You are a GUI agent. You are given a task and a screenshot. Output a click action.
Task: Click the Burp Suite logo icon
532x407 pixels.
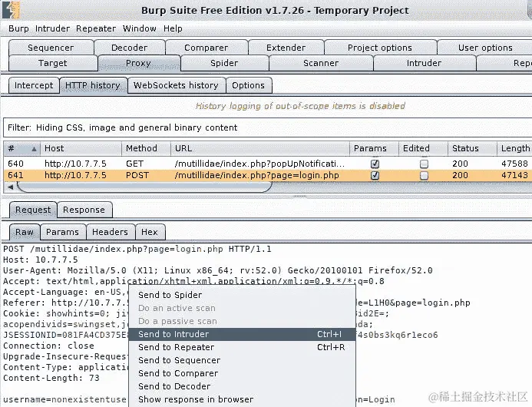[x=11, y=10]
